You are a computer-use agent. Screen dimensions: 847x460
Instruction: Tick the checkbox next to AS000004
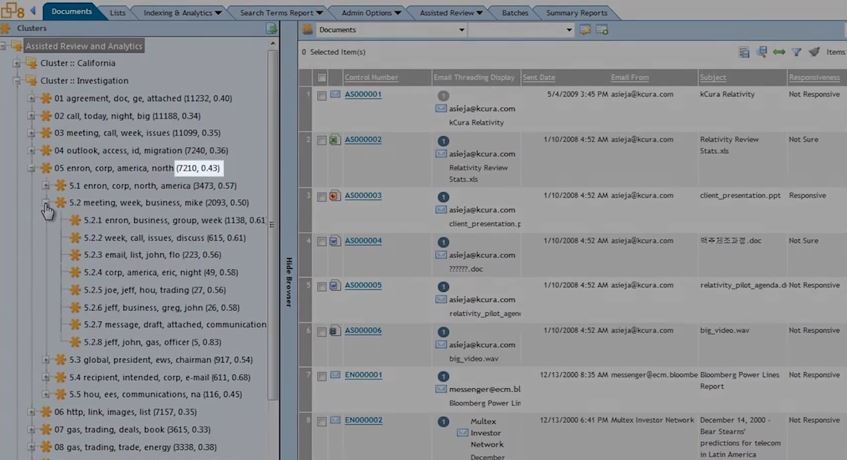click(321, 241)
